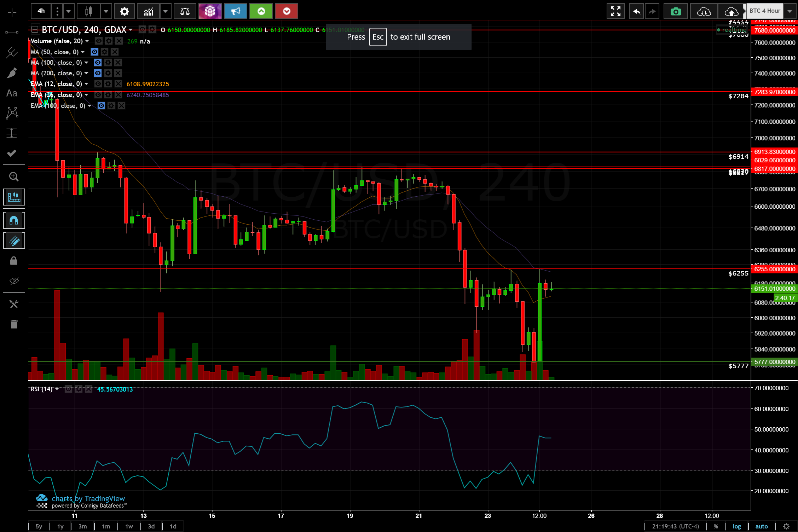
Task: Expand the BTC 4 Hour dropdown
Action: pyautogui.click(x=790, y=11)
